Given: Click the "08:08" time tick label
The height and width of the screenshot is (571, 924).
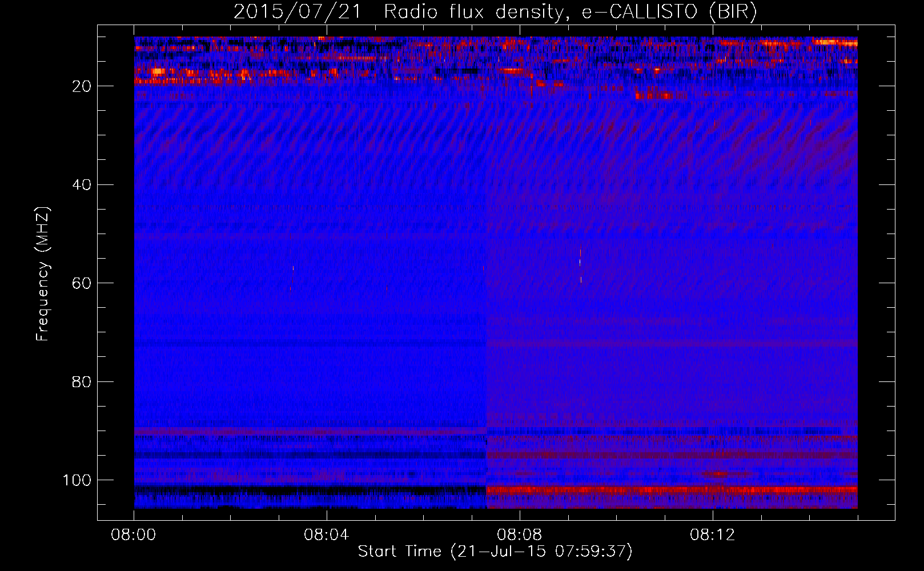Looking at the screenshot, I should point(520,535).
